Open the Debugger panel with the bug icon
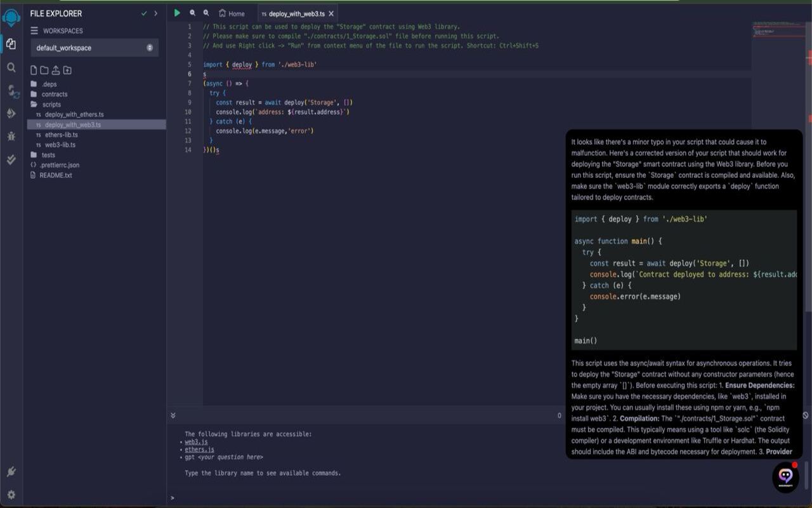Image resolution: width=812 pixels, height=508 pixels. pyautogui.click(x=11, y=136)
